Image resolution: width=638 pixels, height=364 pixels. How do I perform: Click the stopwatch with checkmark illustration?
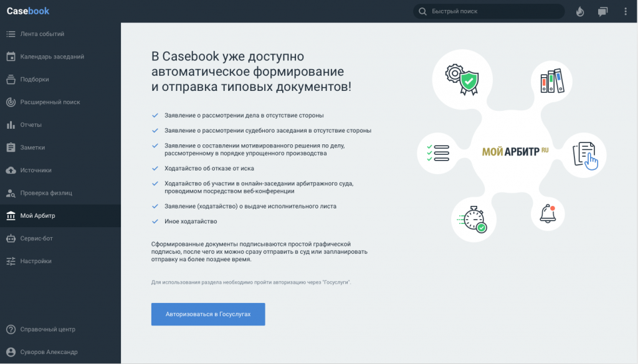point(472,220)
